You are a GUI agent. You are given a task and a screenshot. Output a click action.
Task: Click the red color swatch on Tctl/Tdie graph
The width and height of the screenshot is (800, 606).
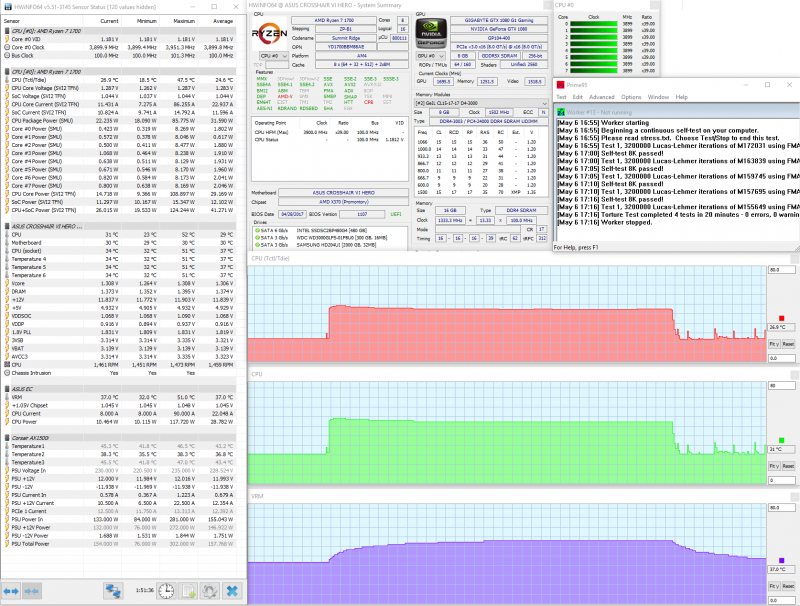point(782,318)
